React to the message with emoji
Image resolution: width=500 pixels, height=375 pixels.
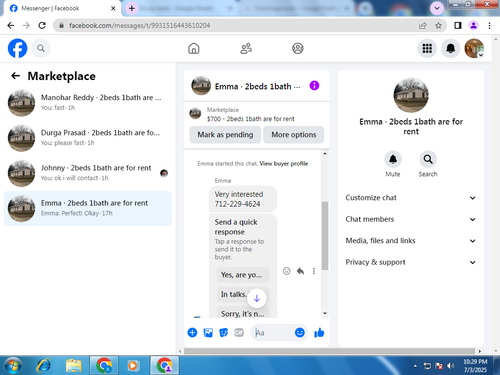[x=286, y=271]
